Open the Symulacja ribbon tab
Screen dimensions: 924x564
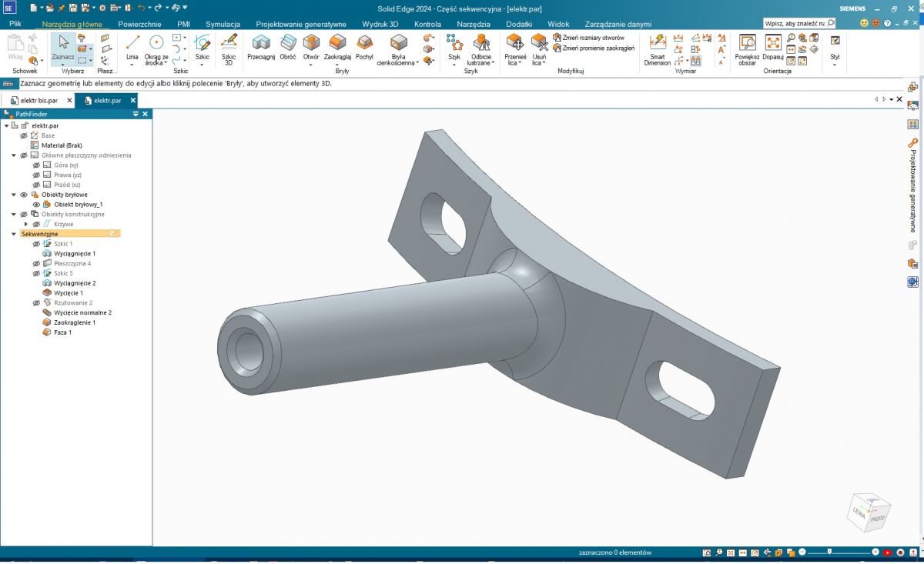223,24
